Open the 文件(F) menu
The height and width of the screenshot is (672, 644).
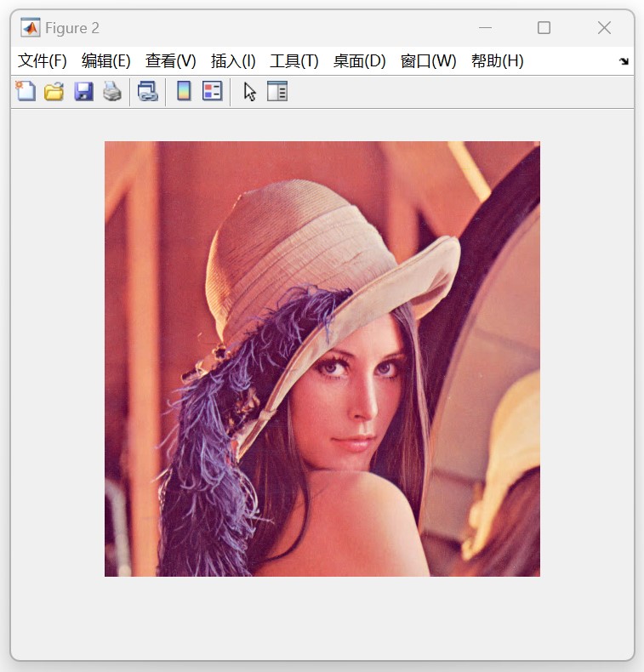point(42,61)
